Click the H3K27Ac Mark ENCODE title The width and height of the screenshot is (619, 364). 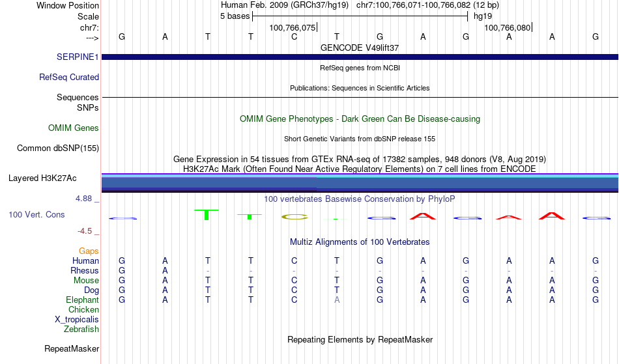click(x=360, y=169)
